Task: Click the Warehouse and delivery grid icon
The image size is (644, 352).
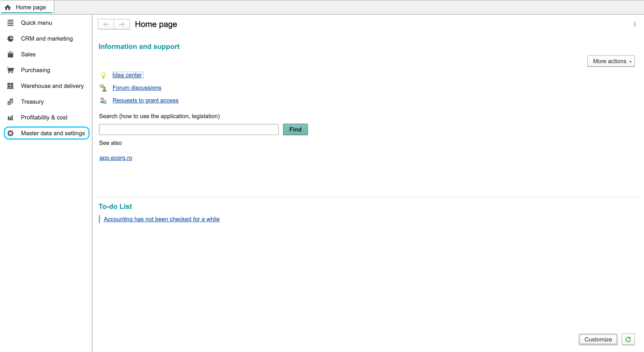Action: (11, 86)
